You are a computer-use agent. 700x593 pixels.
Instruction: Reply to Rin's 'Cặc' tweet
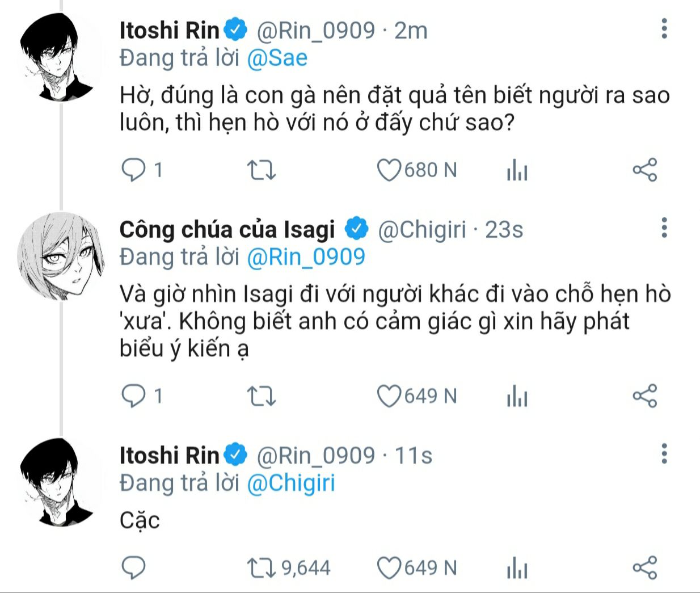(x=134, y=567)
